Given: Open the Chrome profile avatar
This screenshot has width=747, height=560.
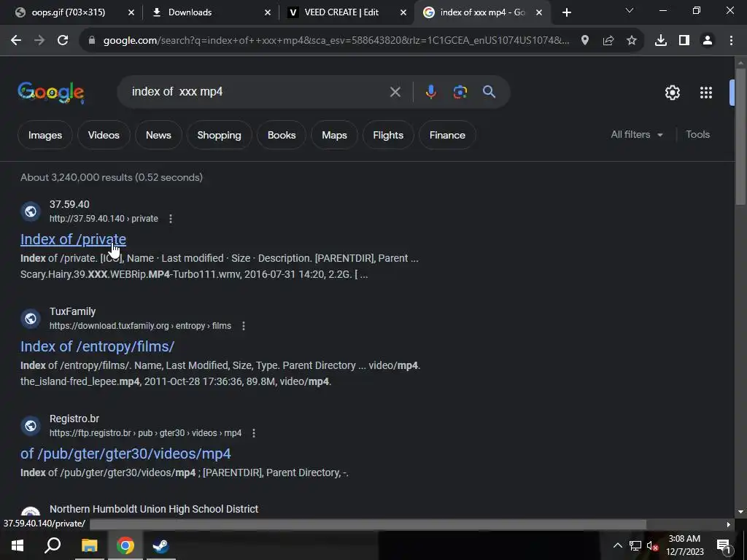Looking at the screenshot, I should click(x=708, y=41).
